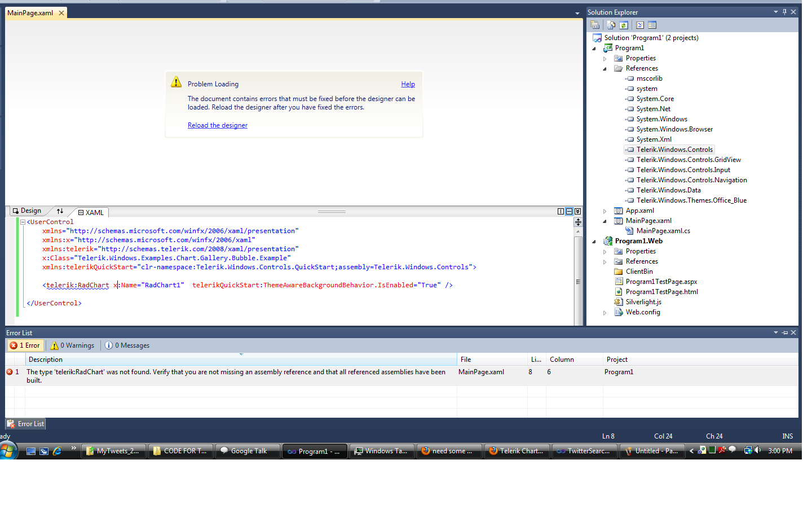Toggle the 0 Warnings filter
The height and width of the screenshot is (508, 812).
72,345
